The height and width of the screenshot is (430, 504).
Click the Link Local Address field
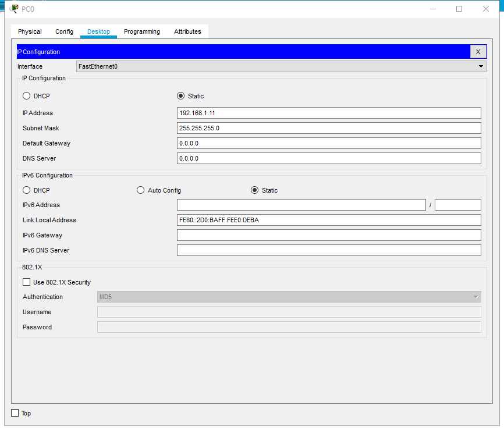click(x=329, y=220)
